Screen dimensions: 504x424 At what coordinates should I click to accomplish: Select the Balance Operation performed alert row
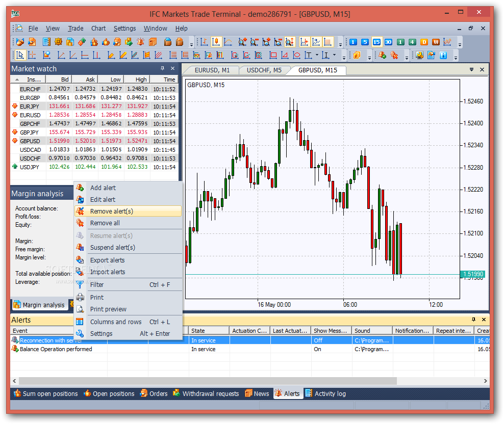click(249, 349)
